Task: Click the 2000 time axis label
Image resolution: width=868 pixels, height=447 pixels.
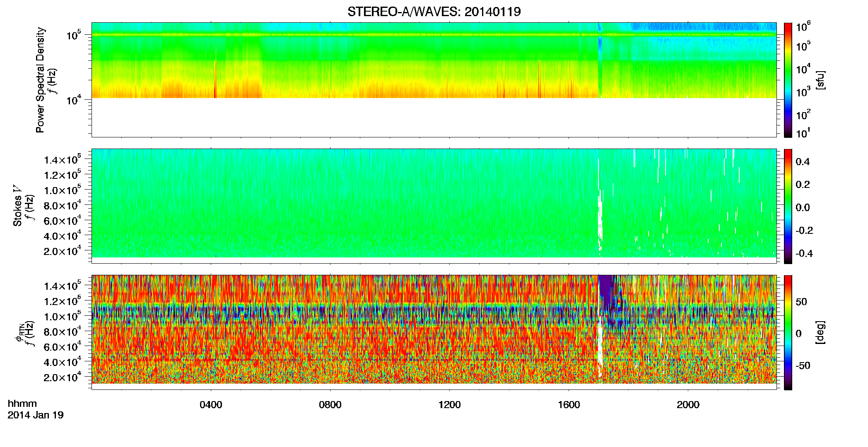Action: coord(688,405)
